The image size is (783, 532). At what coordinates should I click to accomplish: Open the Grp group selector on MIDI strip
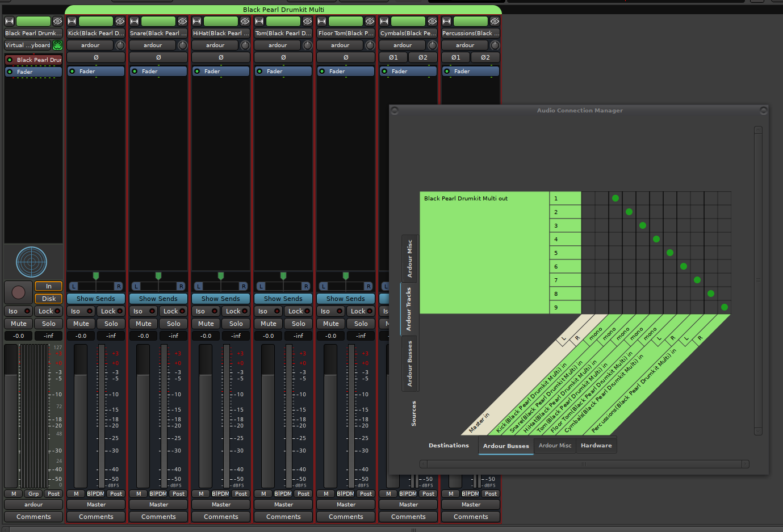(34, 494)
